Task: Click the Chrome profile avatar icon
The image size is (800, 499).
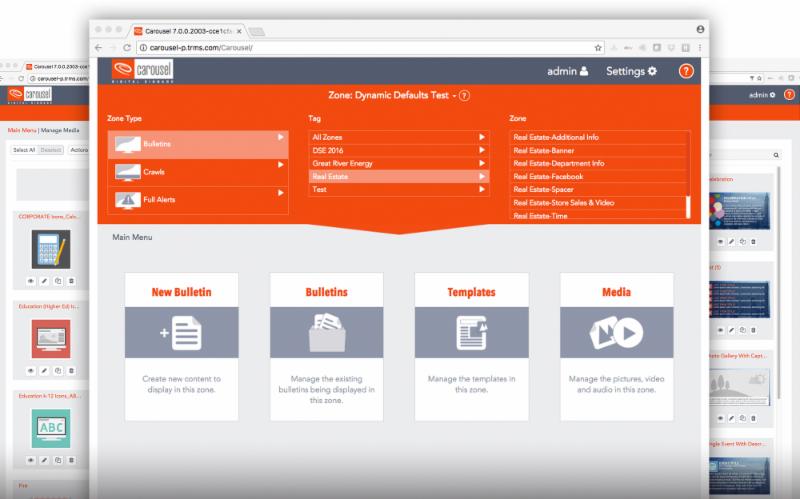Action: [701, 30]
